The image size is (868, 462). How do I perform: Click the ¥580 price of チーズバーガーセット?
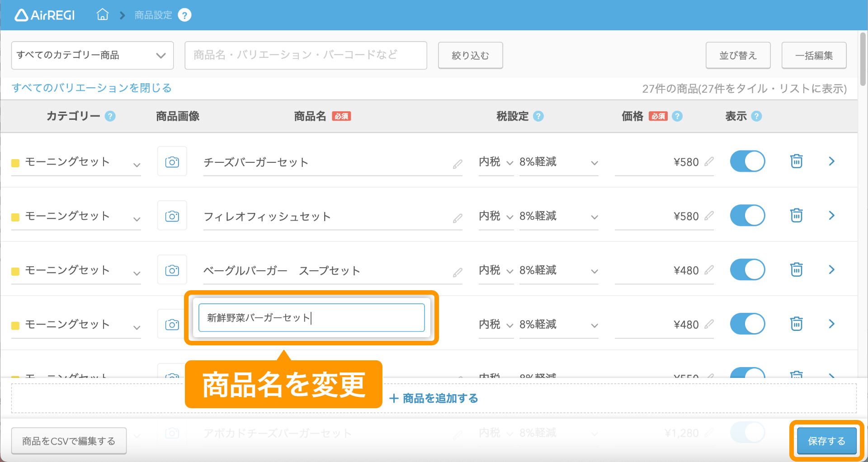point(686,162)
